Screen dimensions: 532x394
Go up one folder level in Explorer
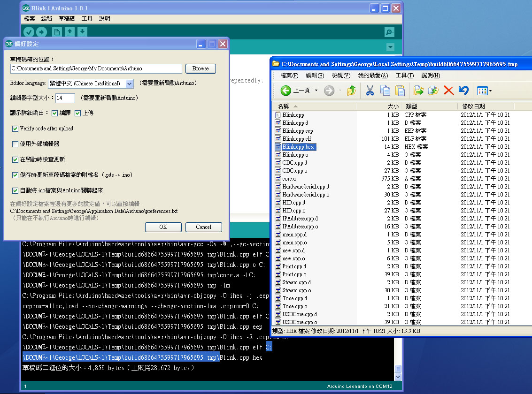point(352,91)
